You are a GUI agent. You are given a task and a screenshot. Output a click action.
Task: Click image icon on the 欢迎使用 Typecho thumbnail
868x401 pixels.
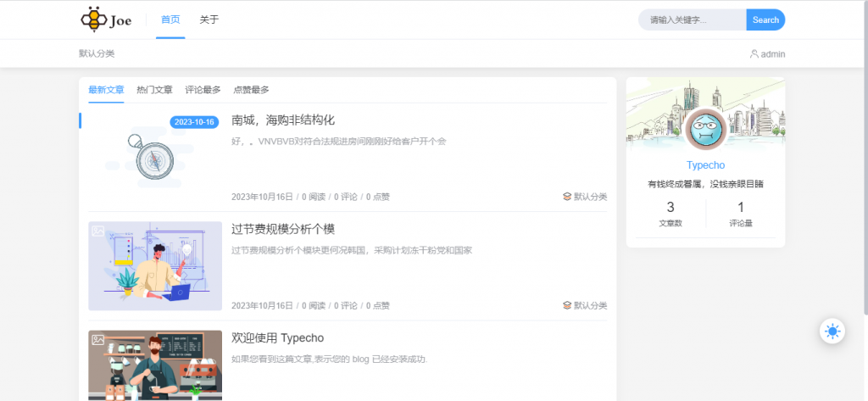click(98, 339)
